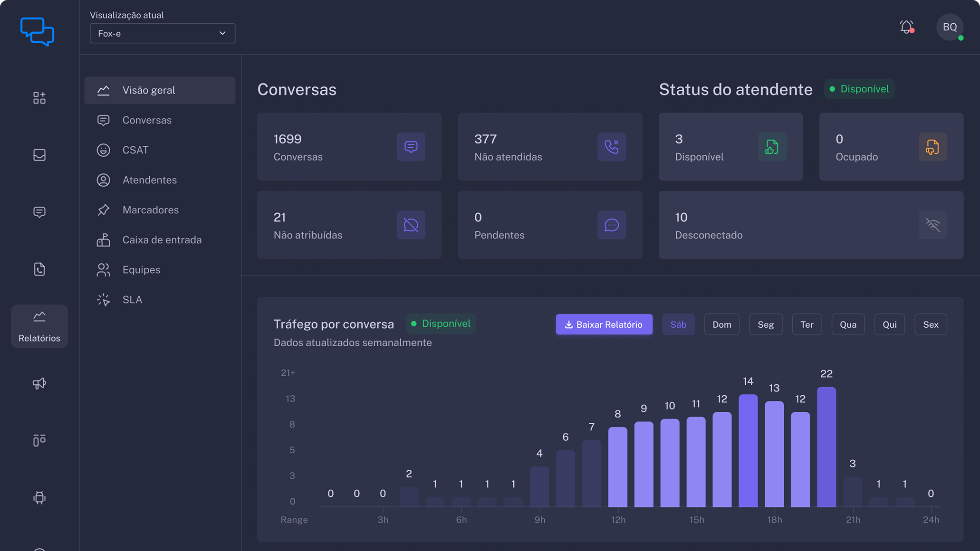Select the Sáb day filter toggle
Screen dimensions: 980x551
pos(678,324)
